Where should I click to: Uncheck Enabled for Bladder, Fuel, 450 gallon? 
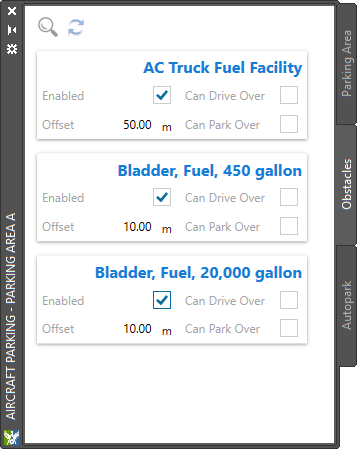[x=162, y=197]
